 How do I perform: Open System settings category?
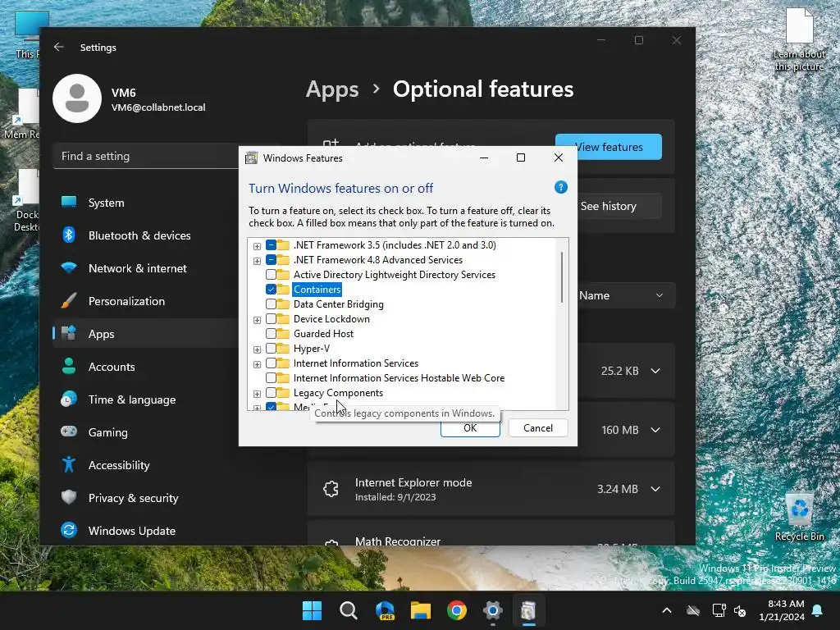pyautogui.click(x=145, y=203)
